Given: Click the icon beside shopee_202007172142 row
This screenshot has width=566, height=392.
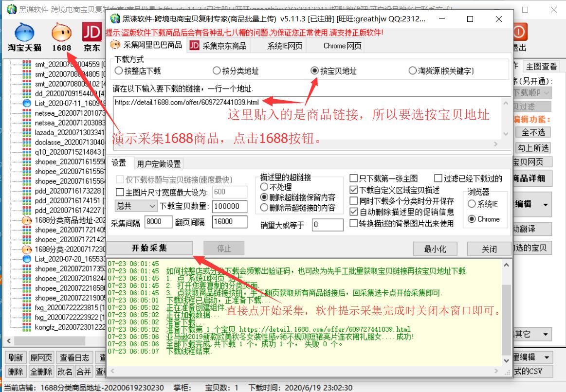Looking at the screenshot, I should pyautogui.click(x=27, y=239).
